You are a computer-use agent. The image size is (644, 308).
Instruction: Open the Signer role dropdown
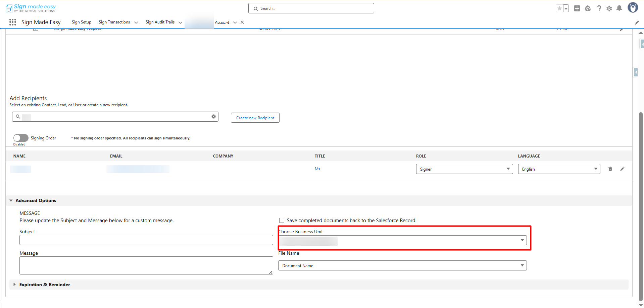[464, 169]
